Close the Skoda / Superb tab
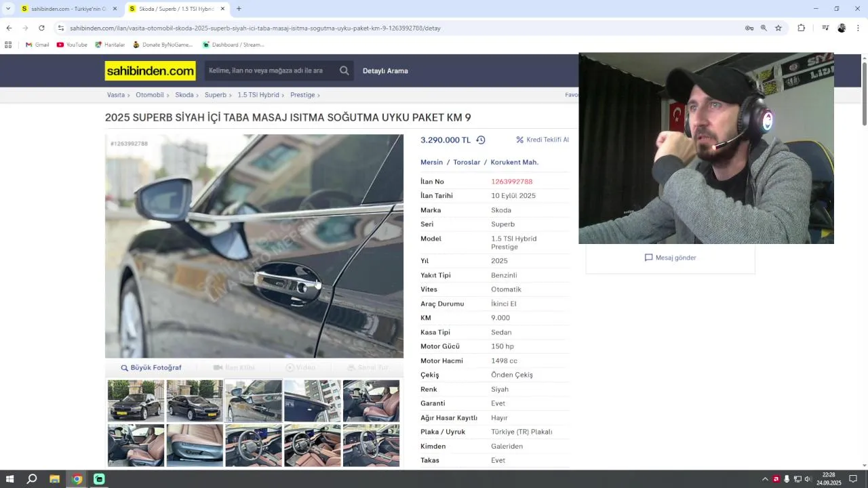 tap(222, 9)
